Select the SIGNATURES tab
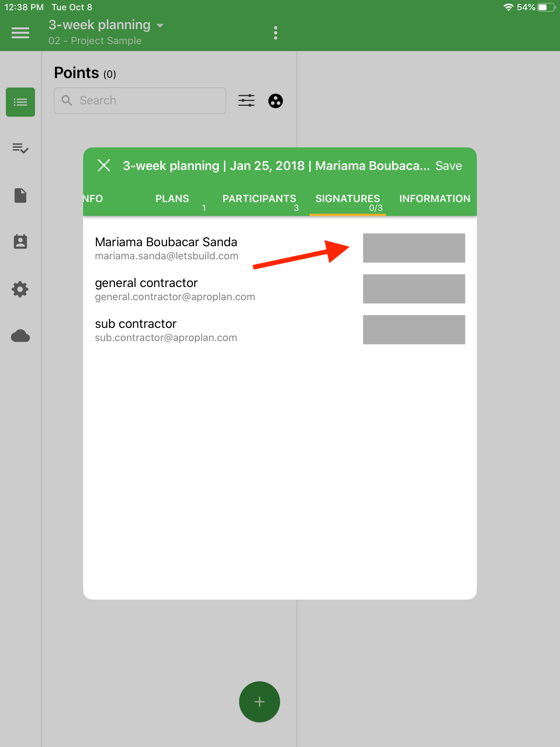 click(348, 198)
